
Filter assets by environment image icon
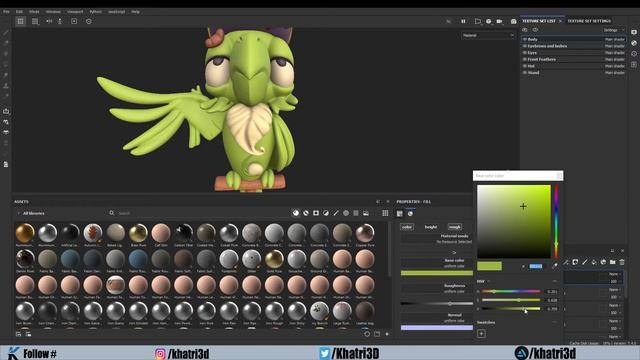(366, 213)
